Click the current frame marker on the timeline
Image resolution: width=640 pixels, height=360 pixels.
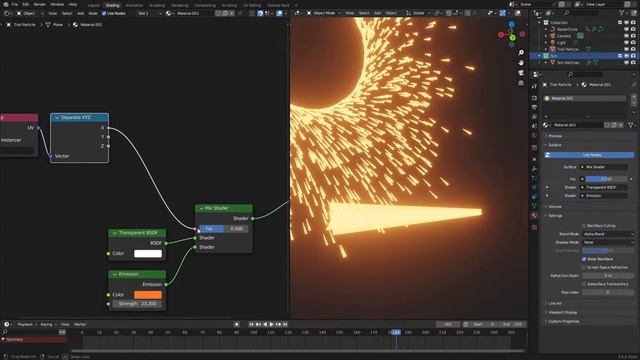tap(396, 333)
